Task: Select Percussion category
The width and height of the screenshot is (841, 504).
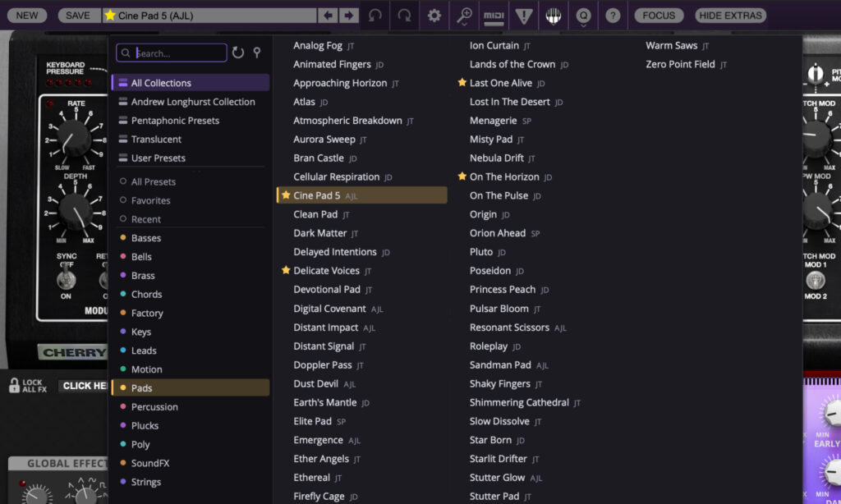Action: tap(154, 407)
